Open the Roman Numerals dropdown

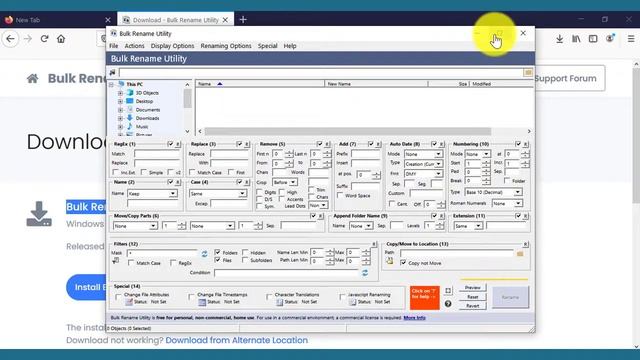[x=507, y=203]
